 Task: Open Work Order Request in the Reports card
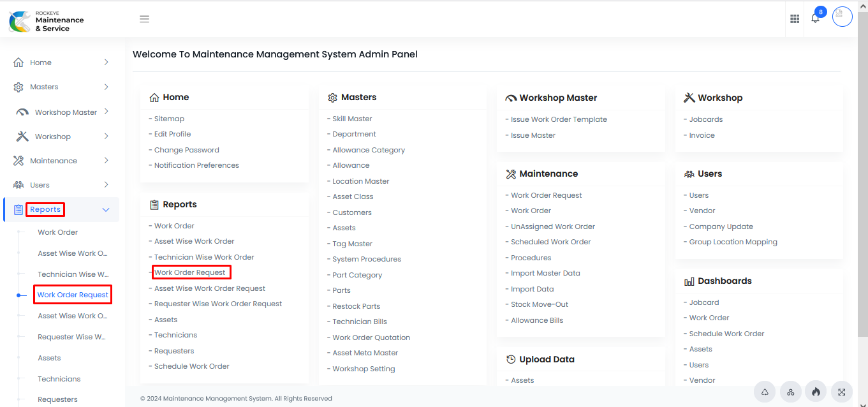(190, 272)
